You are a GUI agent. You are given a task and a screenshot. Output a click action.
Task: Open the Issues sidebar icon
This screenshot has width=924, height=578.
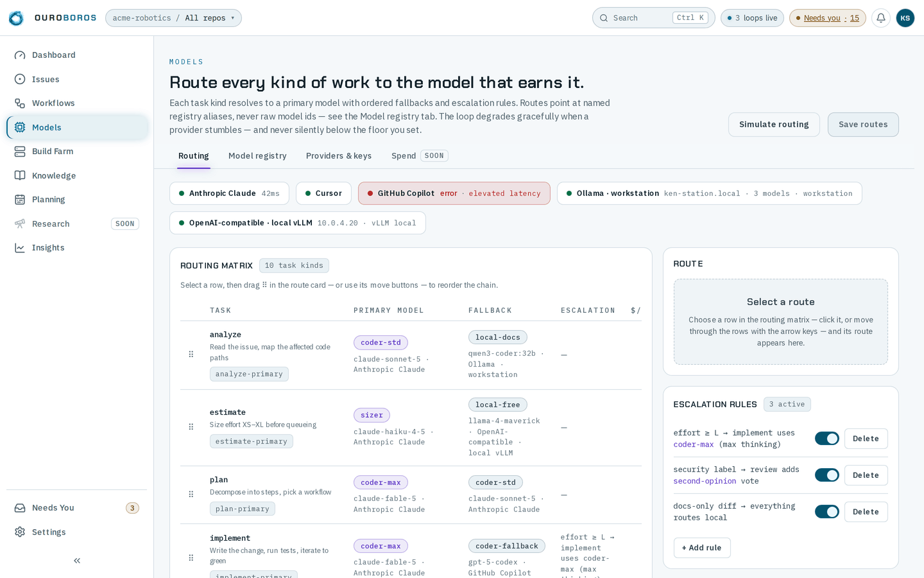[x=20, y=79]
